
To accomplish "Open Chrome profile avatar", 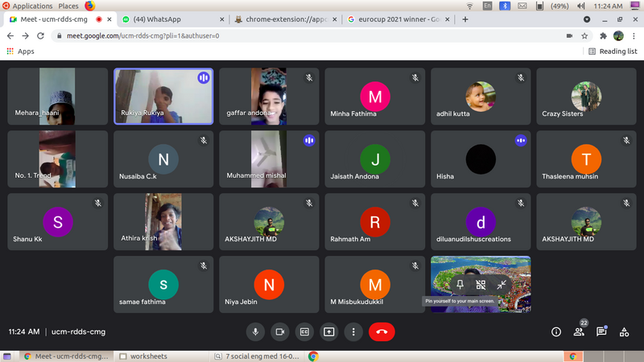I will pos(618,35).
